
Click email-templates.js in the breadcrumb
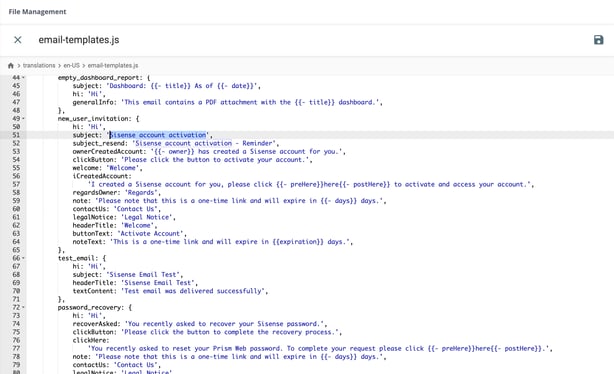coord(113,65)
